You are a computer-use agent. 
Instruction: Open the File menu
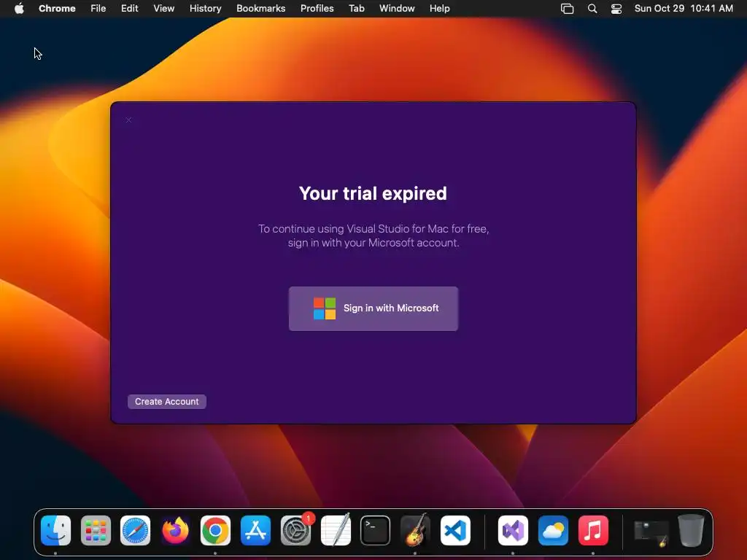(98, 8)
